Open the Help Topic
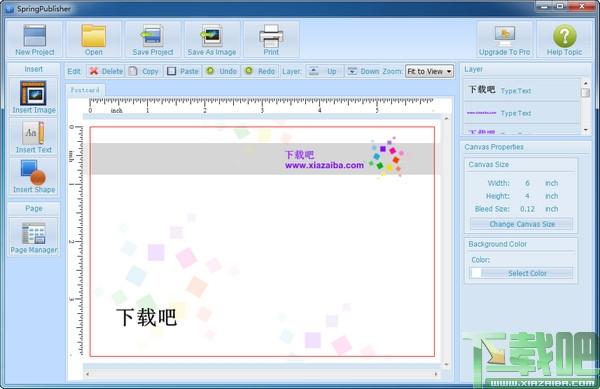The width and height of the screenshot is (600, 389). coord(564,39)
